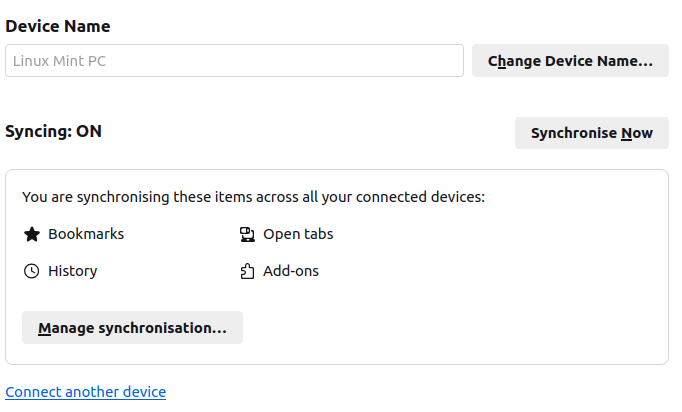Viewport: 682px width, 412px height.
Task: Click the Add-ons puzzle piece icon
Action: tap(247, 271)
